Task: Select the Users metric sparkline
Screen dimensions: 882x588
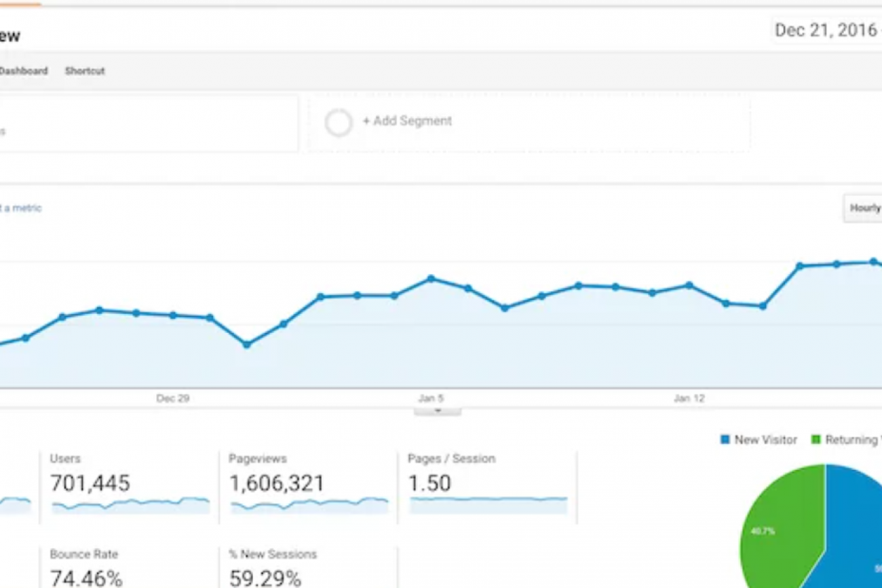Action: point(130,505)
